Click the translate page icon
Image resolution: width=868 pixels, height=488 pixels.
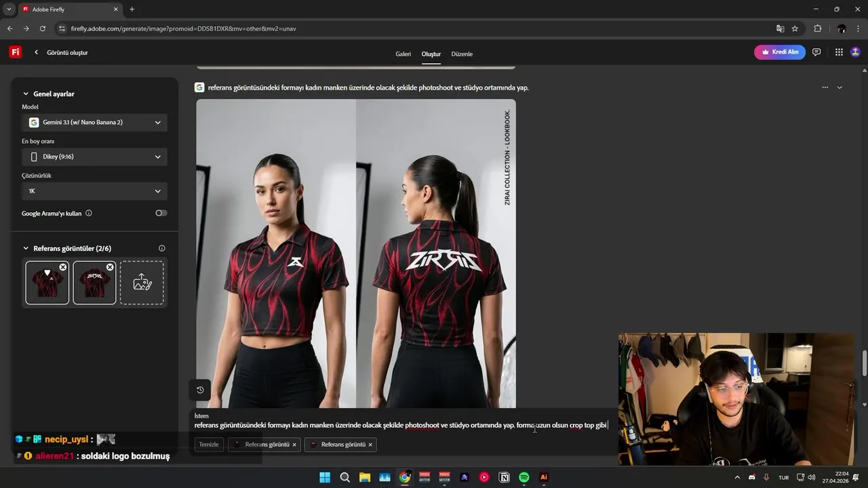(780, 28)
